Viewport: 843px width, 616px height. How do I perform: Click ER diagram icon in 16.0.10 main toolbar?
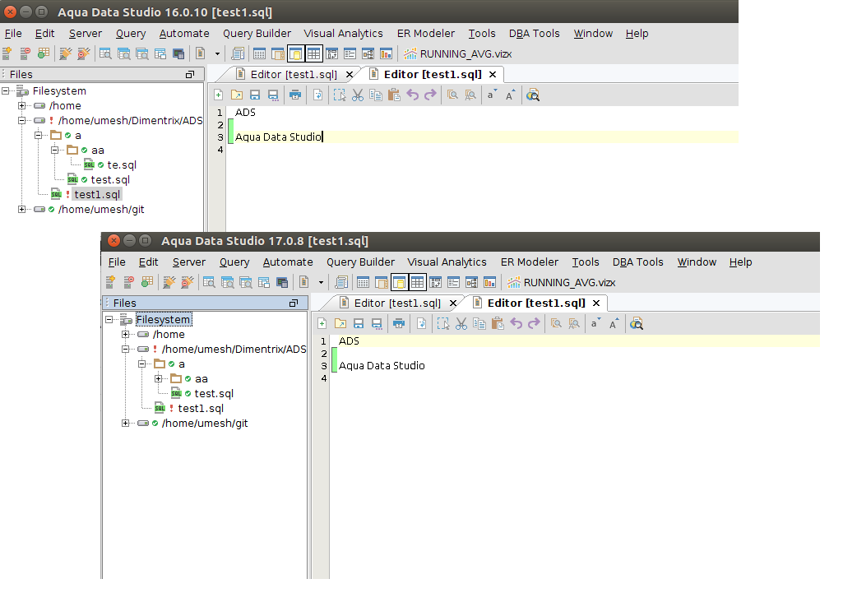coord(368,53)
